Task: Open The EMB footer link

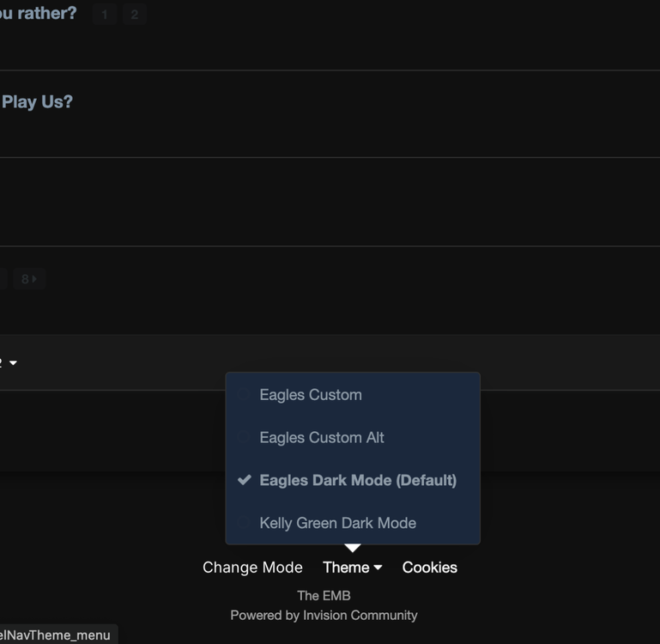Action: (x=324, y=596)
